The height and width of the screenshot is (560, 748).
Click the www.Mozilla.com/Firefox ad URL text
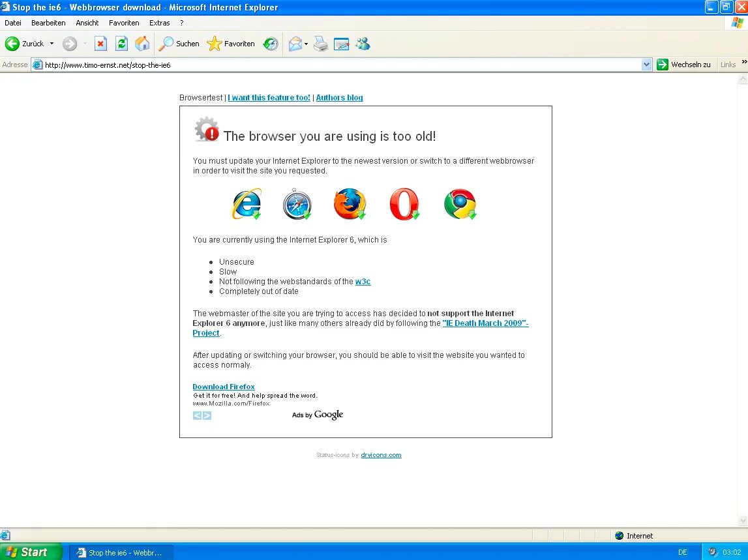point(232,404)
